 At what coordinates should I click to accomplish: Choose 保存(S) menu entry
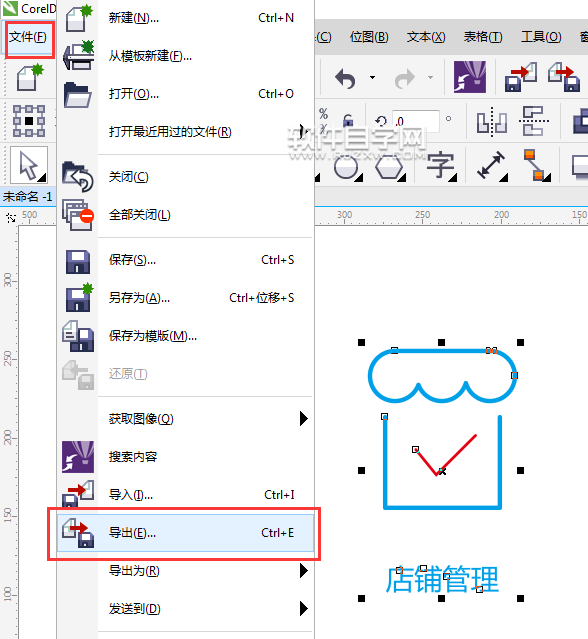point(185,260)
